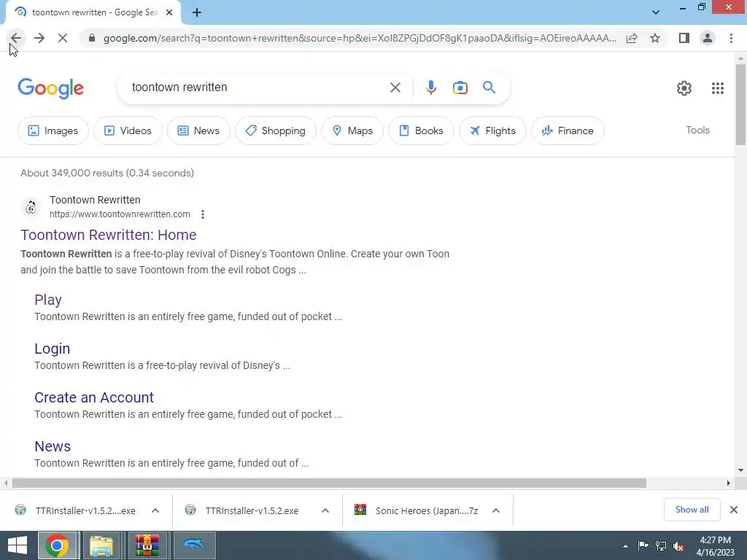Open the News sitelink under Toontown result
Viewport: 747px width, 560px height.
click(x=53, y=446)
